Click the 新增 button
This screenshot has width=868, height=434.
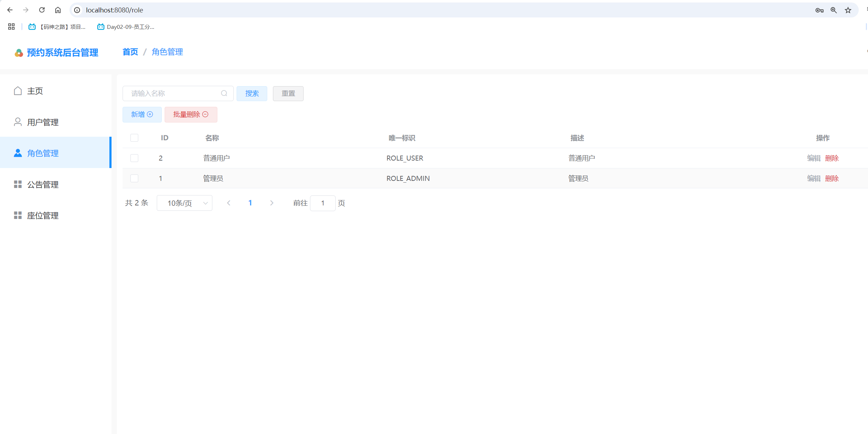point(142,114)
